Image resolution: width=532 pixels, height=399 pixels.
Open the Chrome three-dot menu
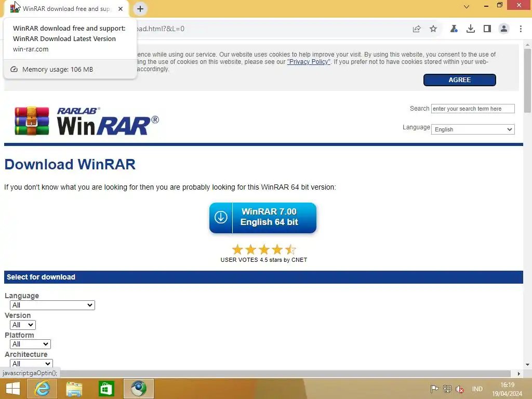(521, 29)
